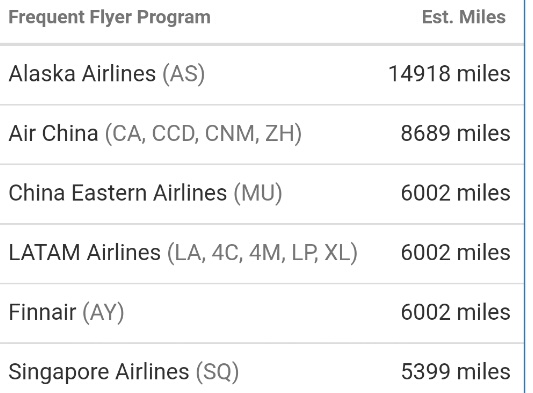Click the (LA, 4C, 4M, LP, XL) codes
This screenshot has height=393, width=533.
click(x=263, y=253)
